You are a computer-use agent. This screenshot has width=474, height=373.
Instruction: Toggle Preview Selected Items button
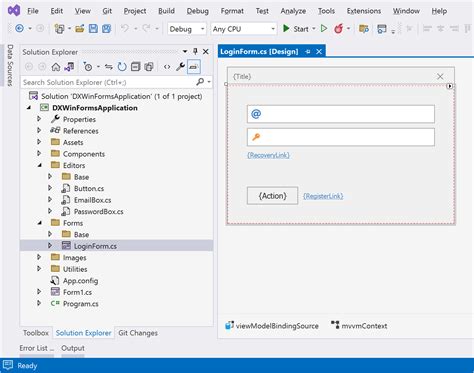pos(194,67)
